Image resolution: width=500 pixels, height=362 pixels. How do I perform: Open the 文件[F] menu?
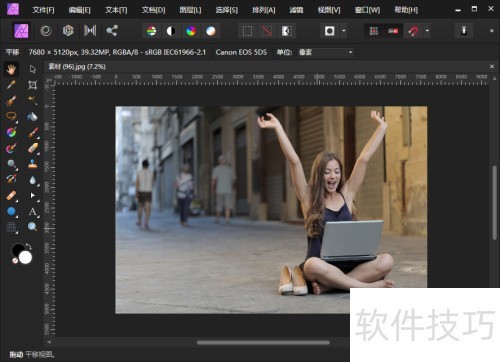pyautogui.click(x=44, y=10)
